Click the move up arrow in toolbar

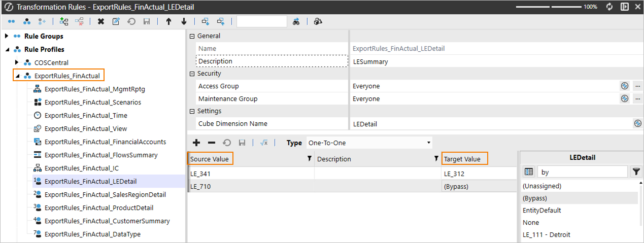tap(168, 21)
